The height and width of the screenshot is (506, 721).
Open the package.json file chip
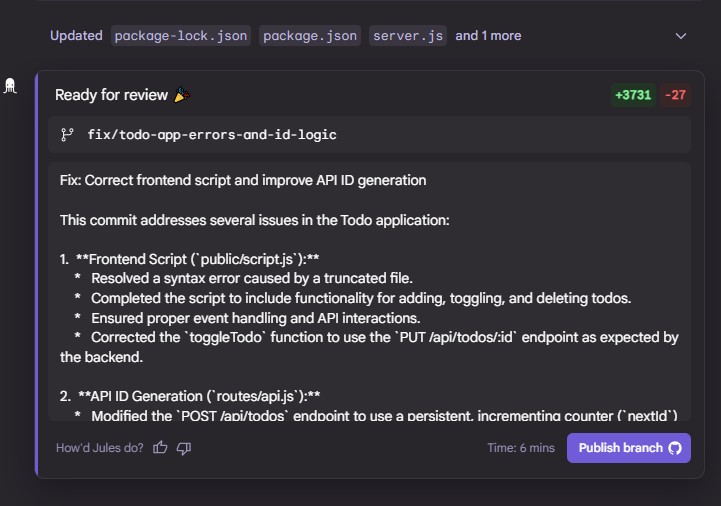coord(310,36)
